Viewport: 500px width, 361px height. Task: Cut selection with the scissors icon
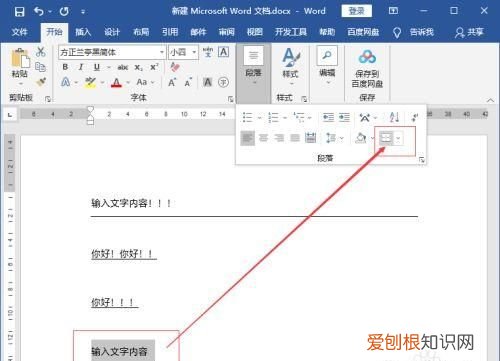click(40, 52)
